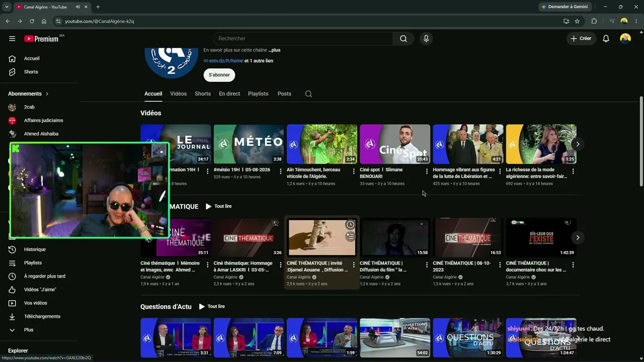The height and width of the screenshot is (362, 644).
Task: Click the magnifier search button beside Rechercher
Action: [x=404, y=39]
